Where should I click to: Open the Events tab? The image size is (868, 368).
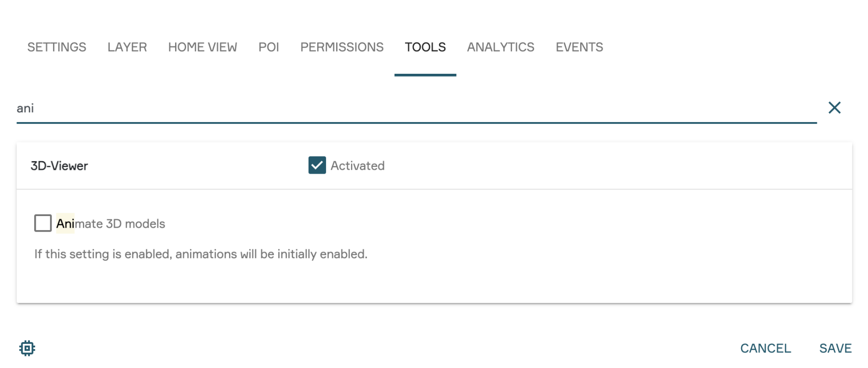[579, 47]
